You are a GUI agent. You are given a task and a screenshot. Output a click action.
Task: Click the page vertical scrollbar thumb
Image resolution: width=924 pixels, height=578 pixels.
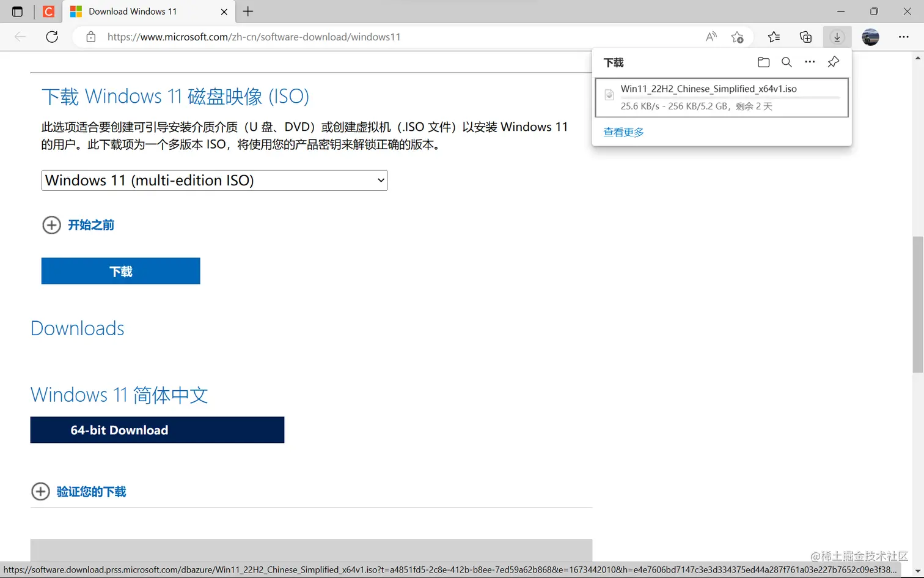pyautogui.click(x=918, y=304)
